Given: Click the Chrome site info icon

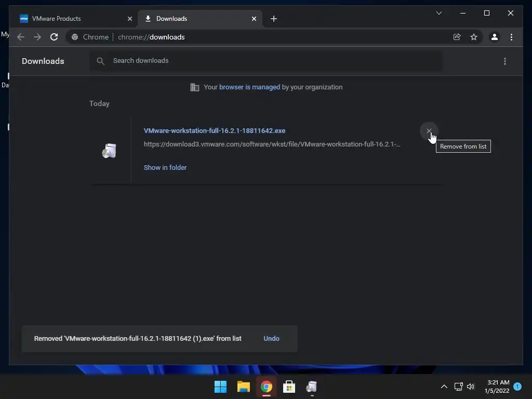Looking at the screenshot, I should [75, 37].
